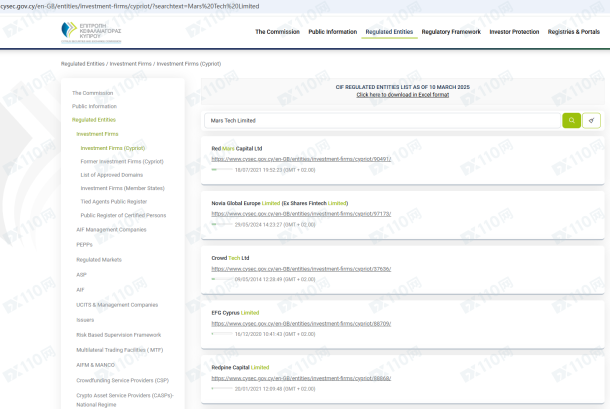Viewport: 610px width, 409px height.
Task: Select Investment Firms in the sidebar
Action: 97,134
